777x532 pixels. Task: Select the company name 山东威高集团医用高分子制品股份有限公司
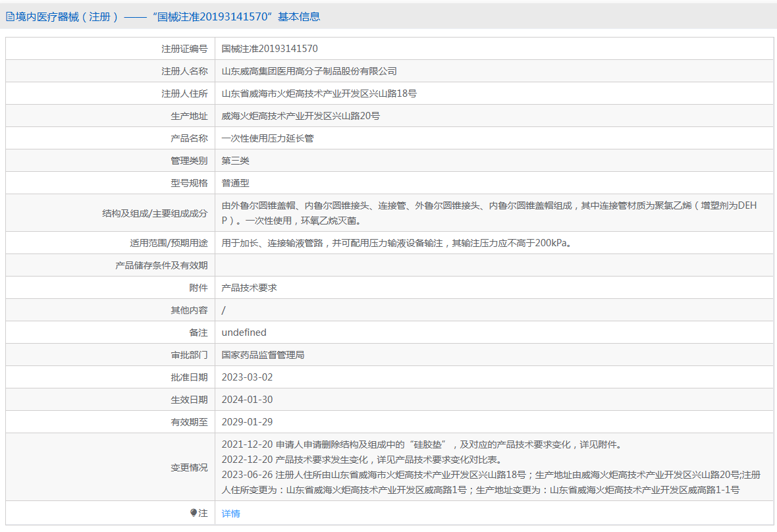[309, 71]
